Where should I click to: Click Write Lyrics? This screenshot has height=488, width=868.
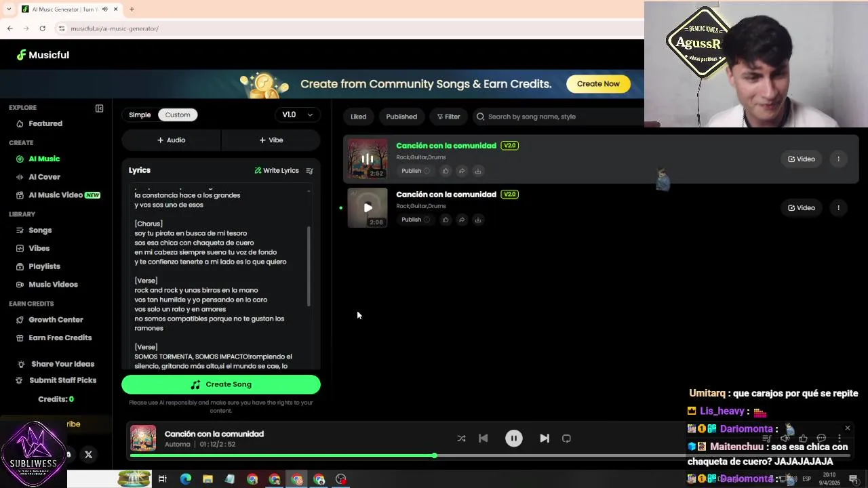pyautogui.click(x=277, y=171)
